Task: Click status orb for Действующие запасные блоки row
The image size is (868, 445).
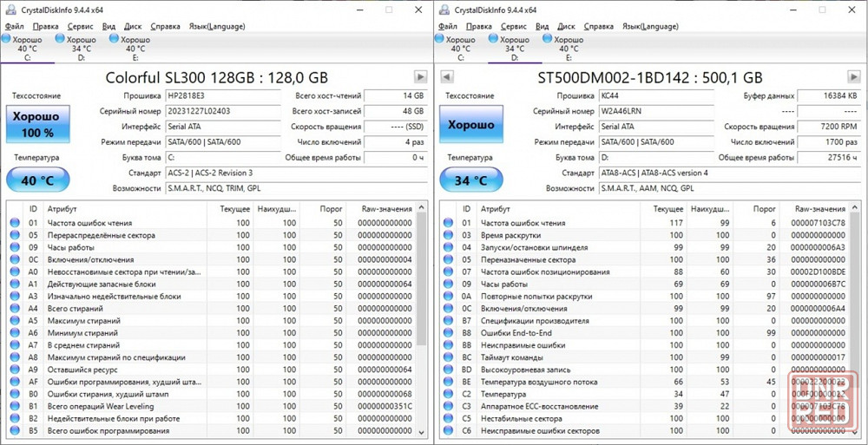Action: coord(15,284)
